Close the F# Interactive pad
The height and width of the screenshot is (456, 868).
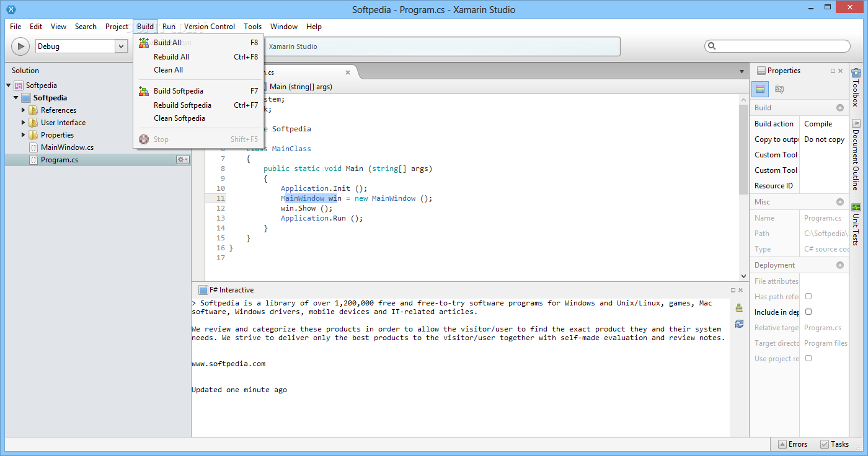[x=741, y=290]
